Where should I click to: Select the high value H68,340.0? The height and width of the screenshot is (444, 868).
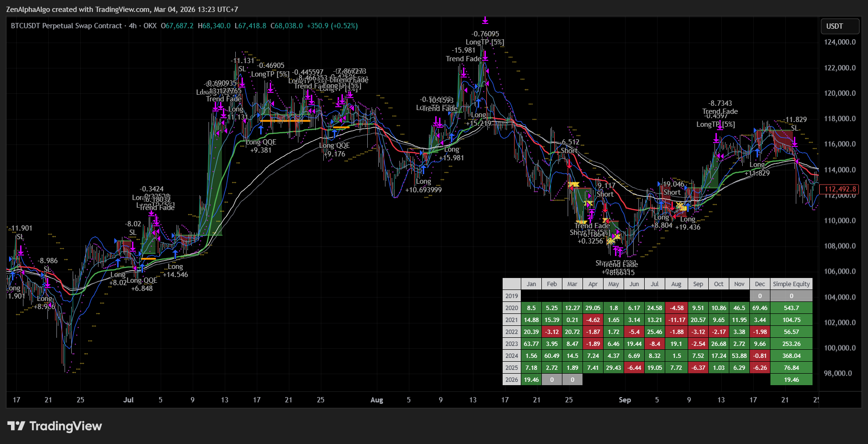(x=214, y=26)
